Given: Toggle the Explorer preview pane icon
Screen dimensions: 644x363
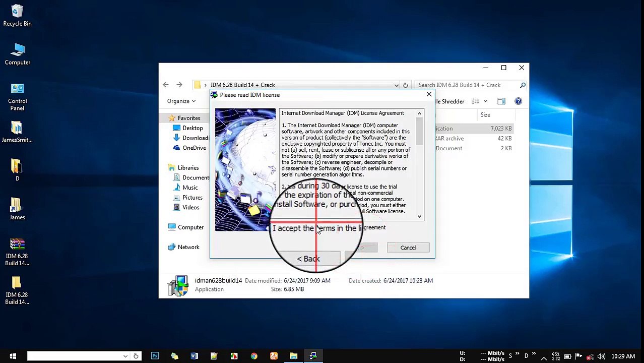Looking at the screenshot, I should [501, 101].
